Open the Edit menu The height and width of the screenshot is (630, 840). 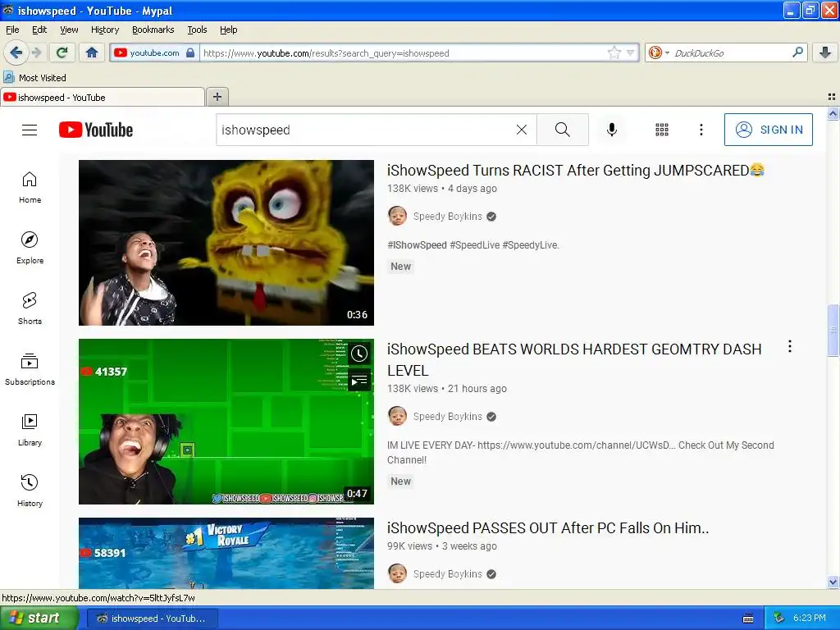[39, 30]
